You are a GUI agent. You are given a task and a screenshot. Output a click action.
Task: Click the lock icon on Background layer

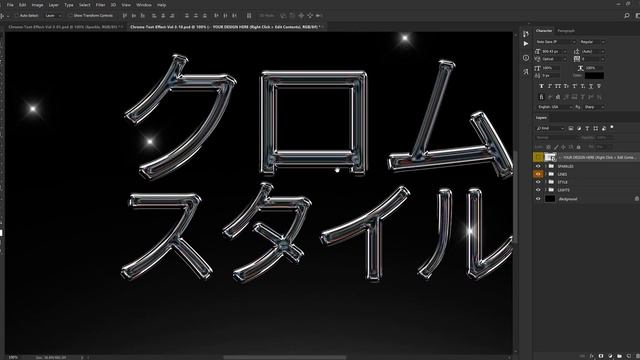point(637,199)
